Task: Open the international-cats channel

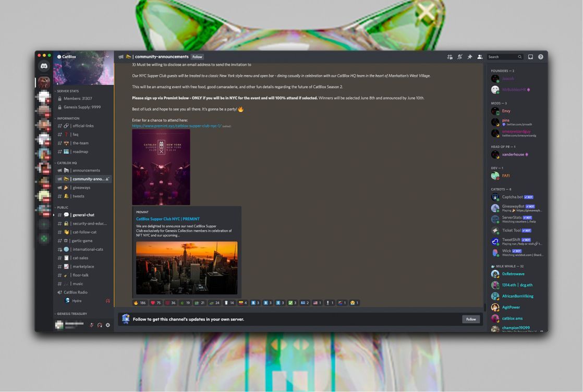Action: (x=83, y=249)
